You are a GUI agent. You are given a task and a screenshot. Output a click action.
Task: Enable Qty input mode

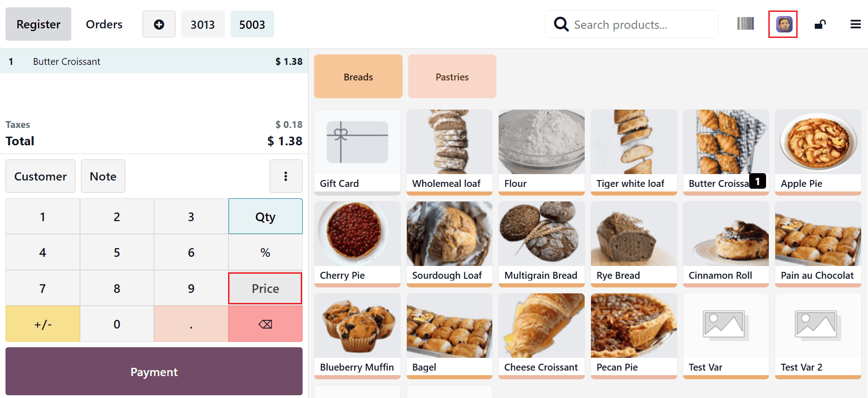265,216
